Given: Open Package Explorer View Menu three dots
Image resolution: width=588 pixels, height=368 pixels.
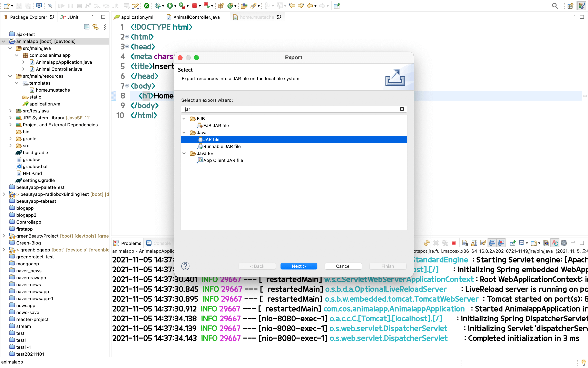Looking at the screenshot, I should click(105, 27).
